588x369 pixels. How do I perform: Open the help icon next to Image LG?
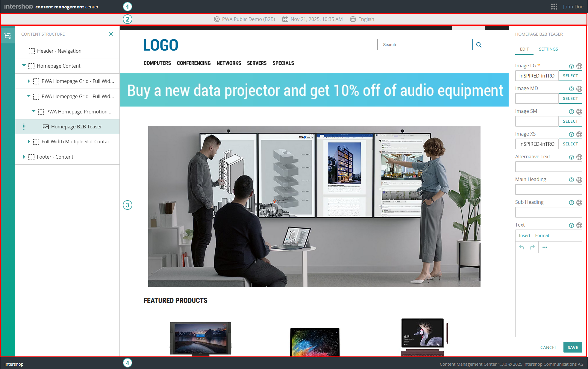coord(571,66)
